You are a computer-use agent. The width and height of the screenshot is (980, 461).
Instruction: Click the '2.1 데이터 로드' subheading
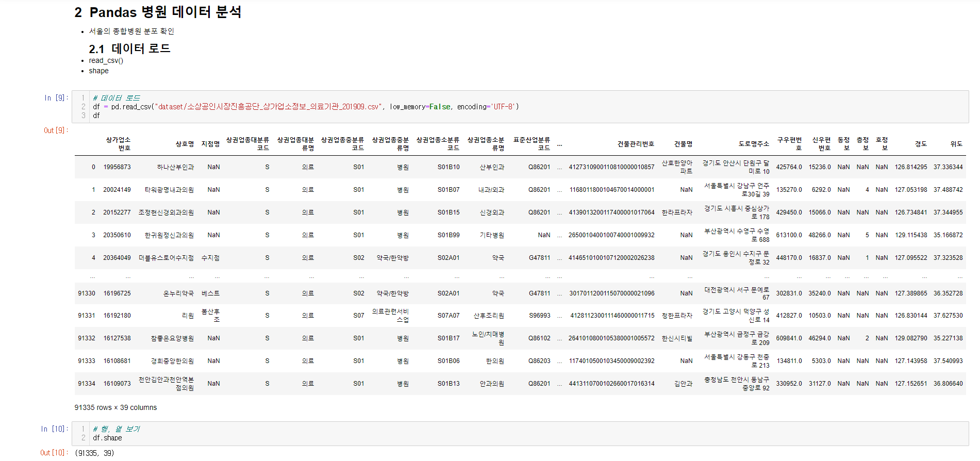coord(129,49)
